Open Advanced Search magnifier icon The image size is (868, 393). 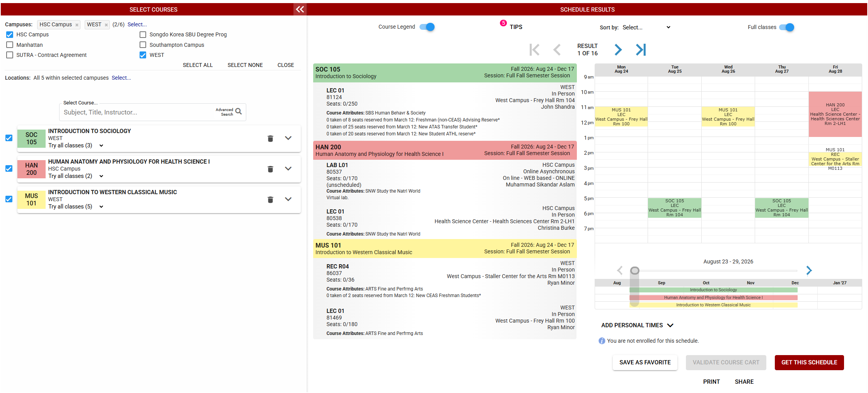[239, 111]
